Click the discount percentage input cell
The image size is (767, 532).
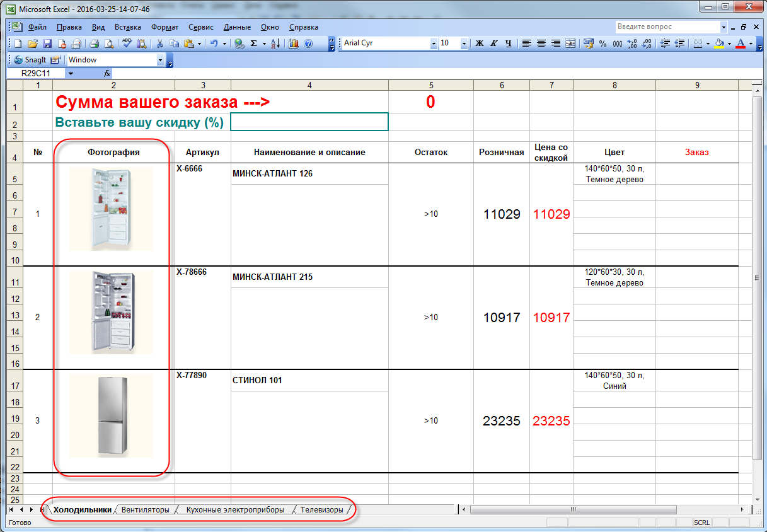tap(309, 122)
